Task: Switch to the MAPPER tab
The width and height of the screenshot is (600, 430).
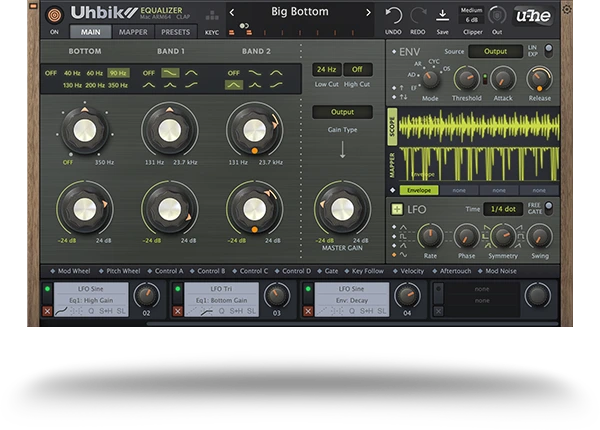Action: [133, 32]
